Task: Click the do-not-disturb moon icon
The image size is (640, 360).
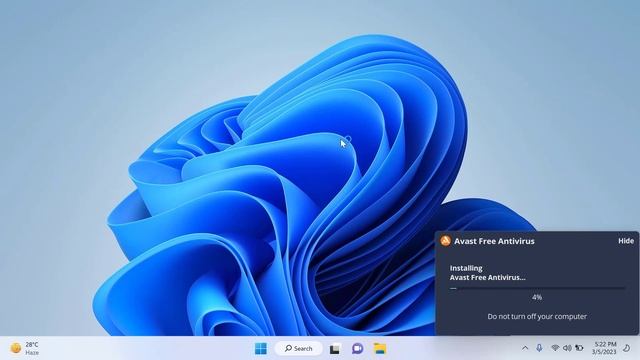Action: tap(627, 348)
